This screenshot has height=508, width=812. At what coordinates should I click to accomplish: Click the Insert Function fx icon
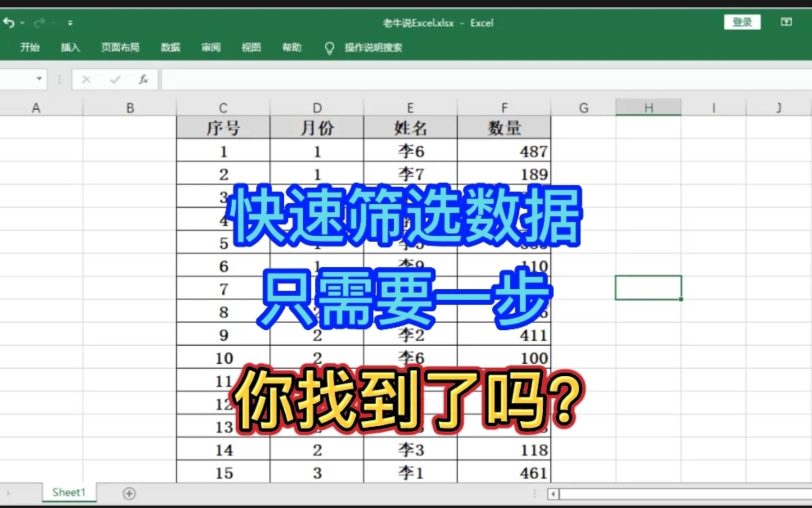(x=143, y=79)
